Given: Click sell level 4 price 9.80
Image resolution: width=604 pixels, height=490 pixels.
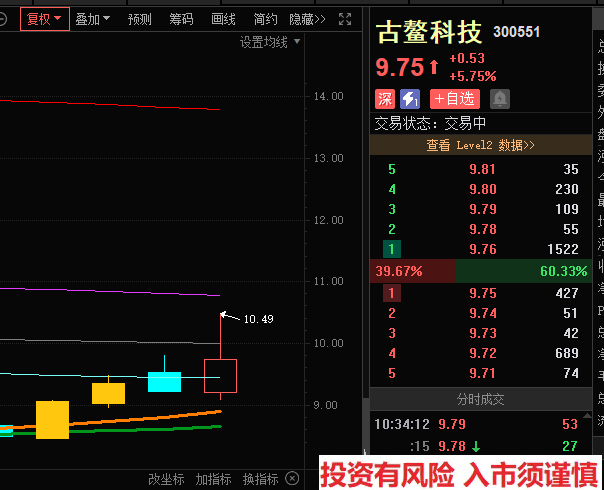Looking at the screenshot, I should pyautogui.click(x=483, y=189).
